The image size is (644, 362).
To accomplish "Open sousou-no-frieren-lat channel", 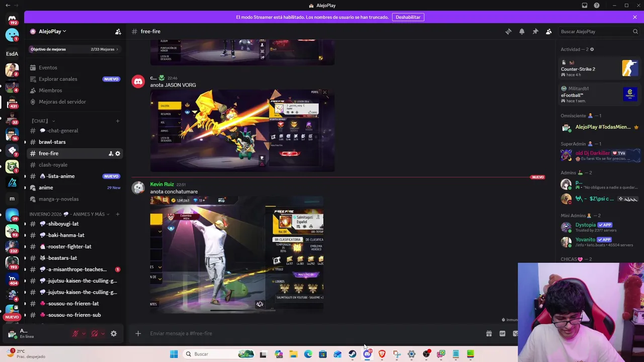I will coord(74,304).
